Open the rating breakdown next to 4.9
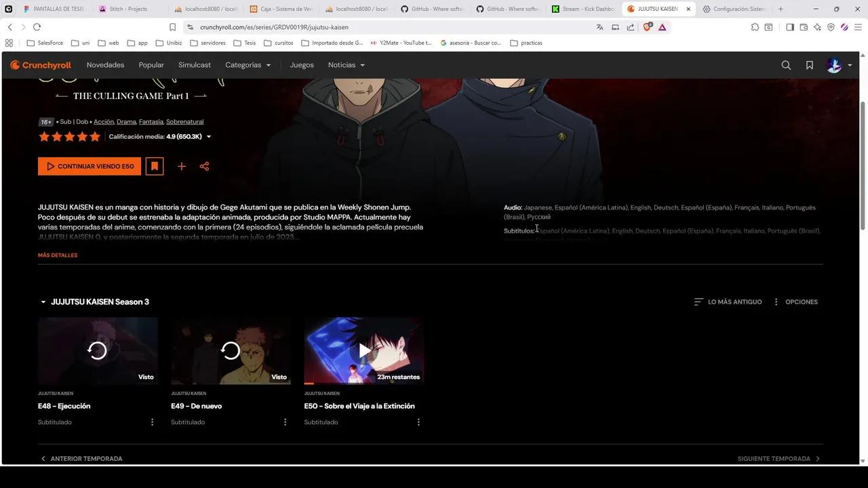This screenshot has height=488, width=868. click(209, 136)
